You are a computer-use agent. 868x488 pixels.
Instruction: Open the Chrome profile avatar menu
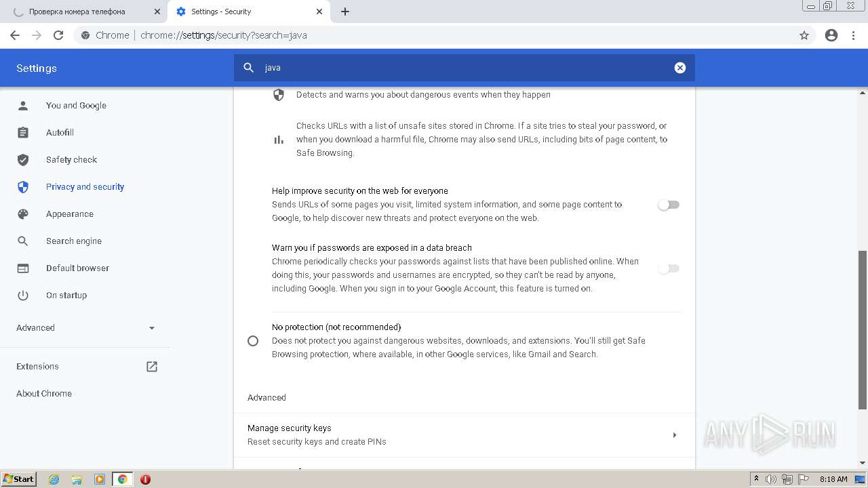[x=831, y=35]
